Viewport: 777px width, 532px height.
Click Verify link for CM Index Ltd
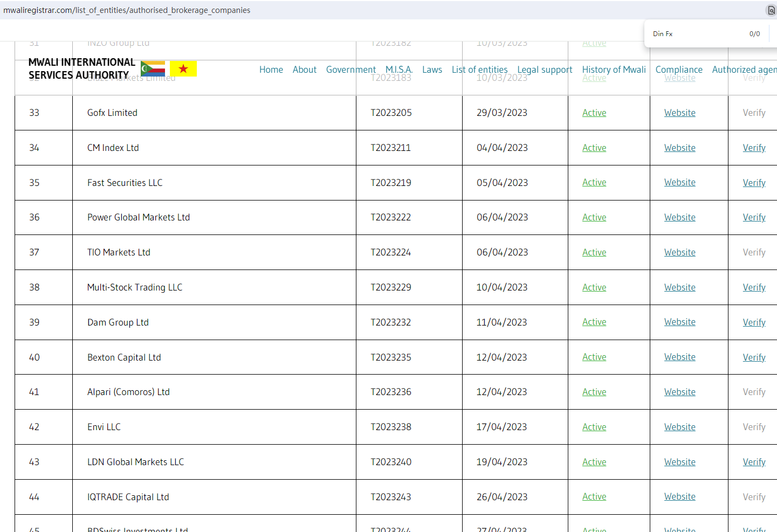tap(754, 148)
